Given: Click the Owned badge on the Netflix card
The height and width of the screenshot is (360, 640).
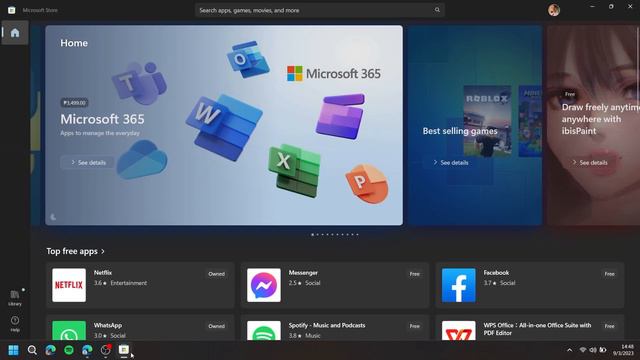Looking at the screenshot, I should [216, 274].
